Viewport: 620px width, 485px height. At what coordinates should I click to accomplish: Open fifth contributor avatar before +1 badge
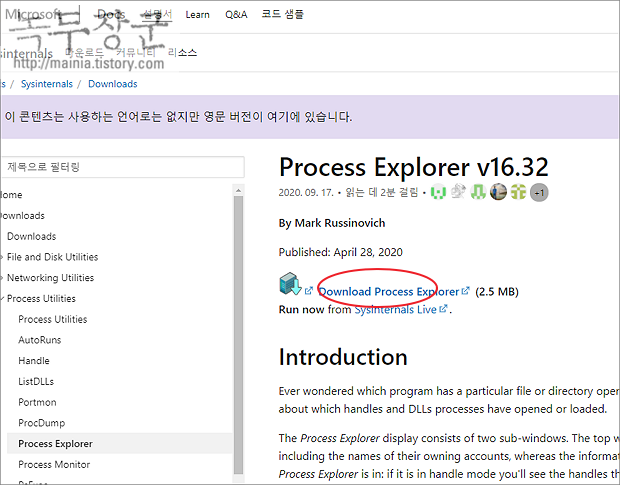point(518,192)
